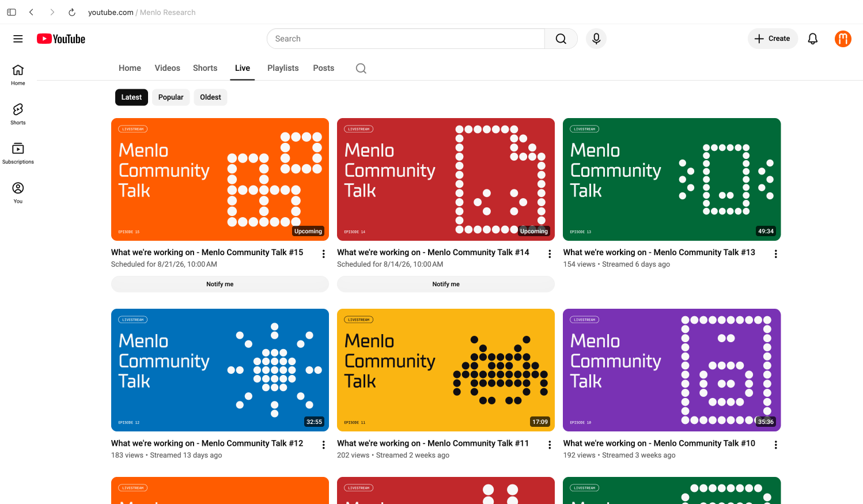Switch to the Videos tab

(x=168, y=68)
